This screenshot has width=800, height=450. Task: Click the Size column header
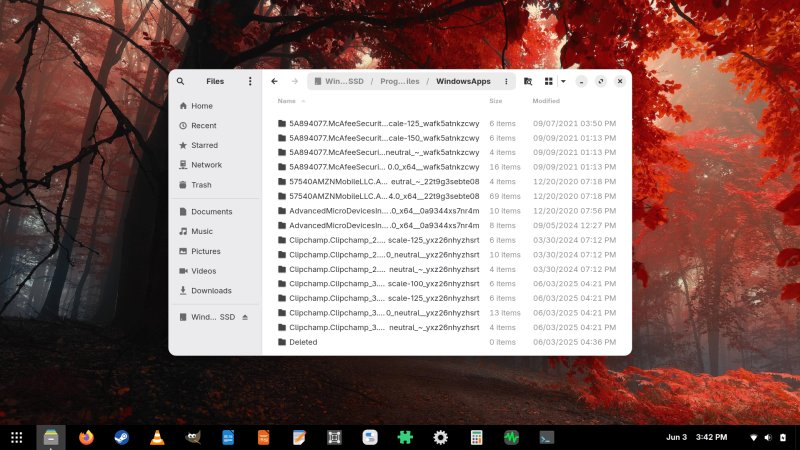coord(495,101)
